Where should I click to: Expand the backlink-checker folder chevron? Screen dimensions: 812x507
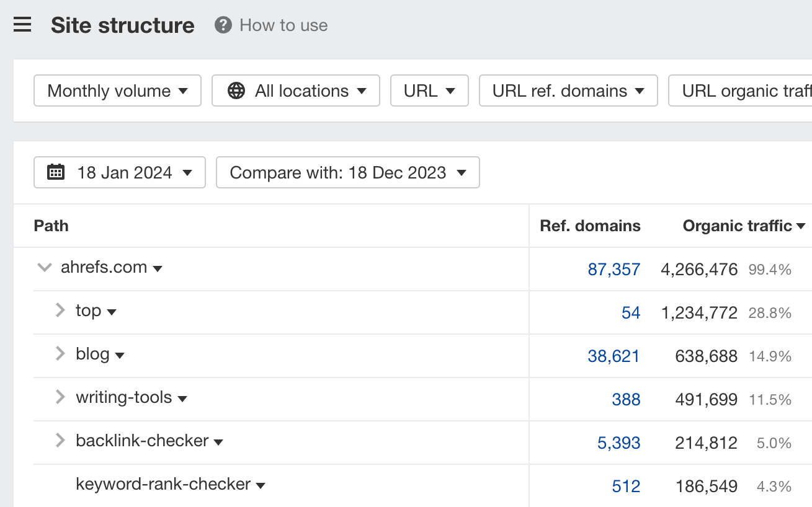(x=60, y=441)
